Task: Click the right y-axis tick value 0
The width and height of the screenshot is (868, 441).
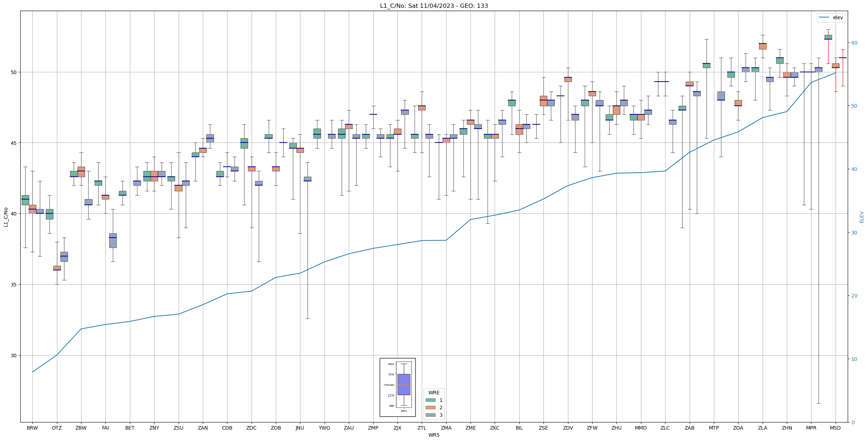Action: [852, 422]
